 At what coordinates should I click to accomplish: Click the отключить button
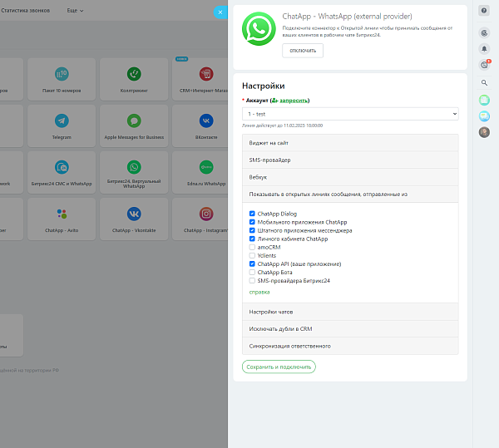pos(303,51)
